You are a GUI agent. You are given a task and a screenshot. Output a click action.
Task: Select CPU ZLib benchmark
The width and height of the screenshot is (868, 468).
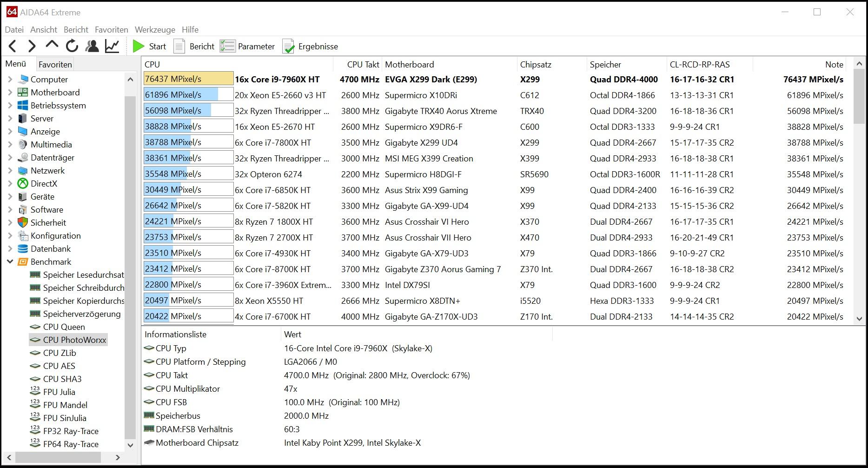(x=60, y=353)
